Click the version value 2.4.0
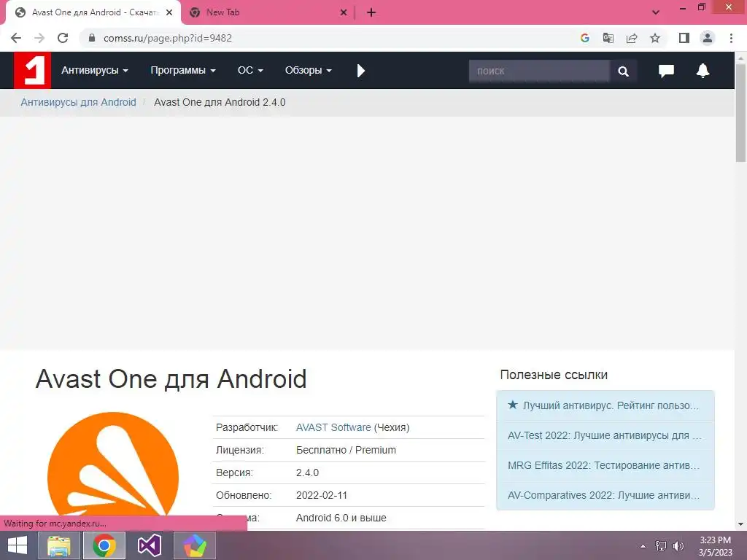This screenshot has width=747, height=560. [x=307, y=472]
